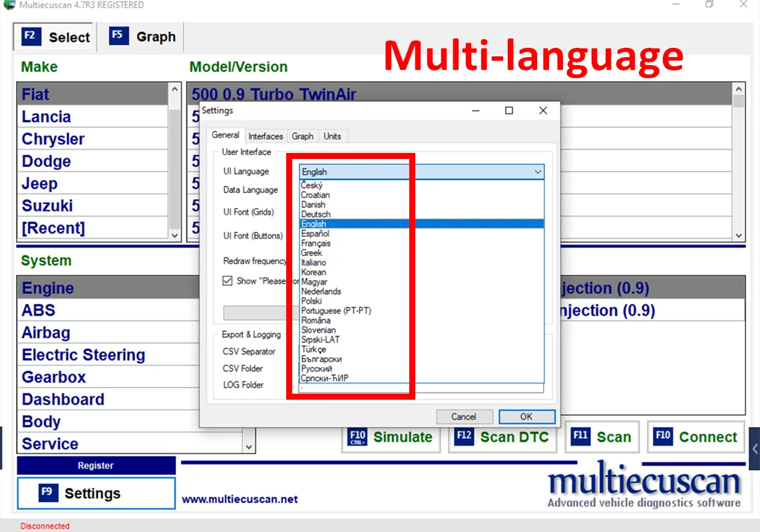Toggle the Show "Please..." checkbox

tap(228, 281)
